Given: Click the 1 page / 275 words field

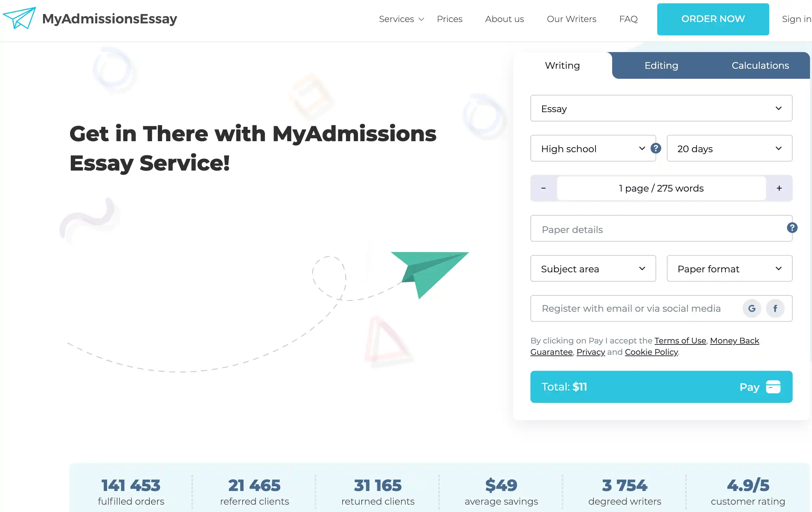Looking at the screenshot, I should point(661,188).
